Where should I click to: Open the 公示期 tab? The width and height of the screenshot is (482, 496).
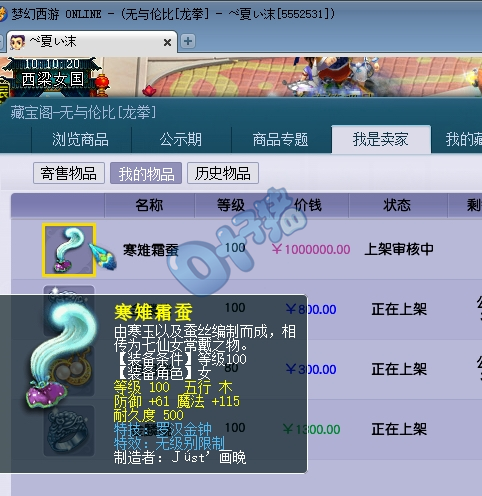[180, 139]
